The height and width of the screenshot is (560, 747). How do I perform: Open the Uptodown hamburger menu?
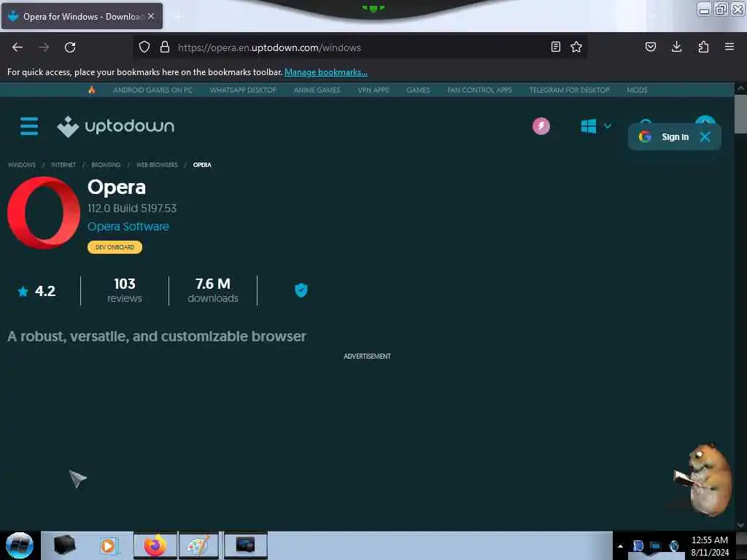[x=29, y=126]
